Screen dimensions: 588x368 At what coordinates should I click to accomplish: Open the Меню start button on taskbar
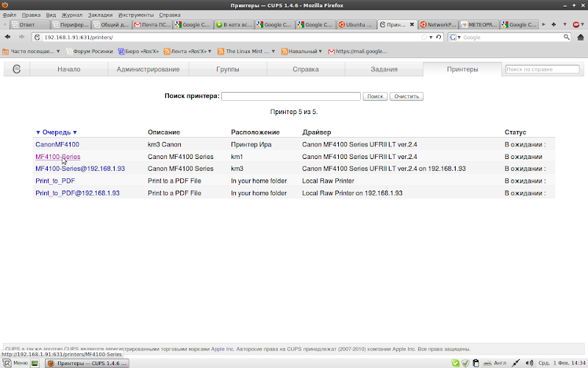tap(15, 363)
